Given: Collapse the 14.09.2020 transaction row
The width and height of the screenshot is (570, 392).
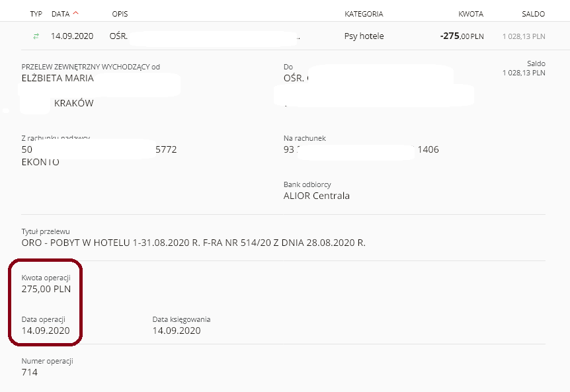Looking at the screenshot, I should tap(283, 36).
